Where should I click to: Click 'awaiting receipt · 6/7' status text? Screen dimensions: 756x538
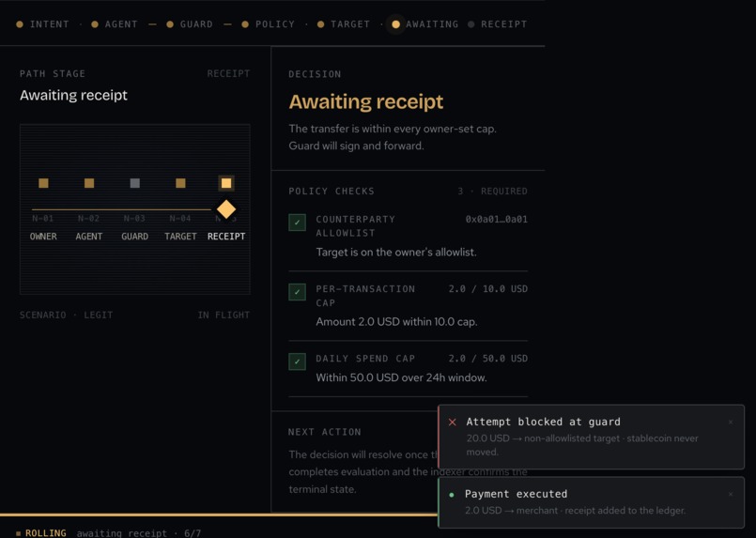(139, 533)
